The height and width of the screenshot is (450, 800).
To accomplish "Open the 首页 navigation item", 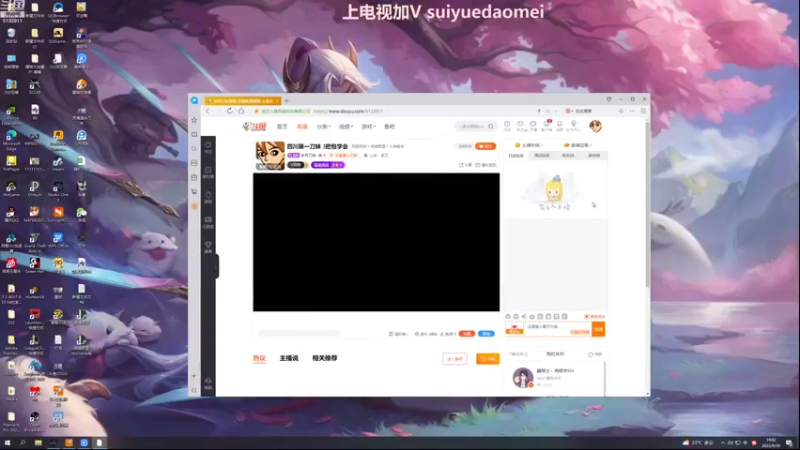I will coord(282,127).
